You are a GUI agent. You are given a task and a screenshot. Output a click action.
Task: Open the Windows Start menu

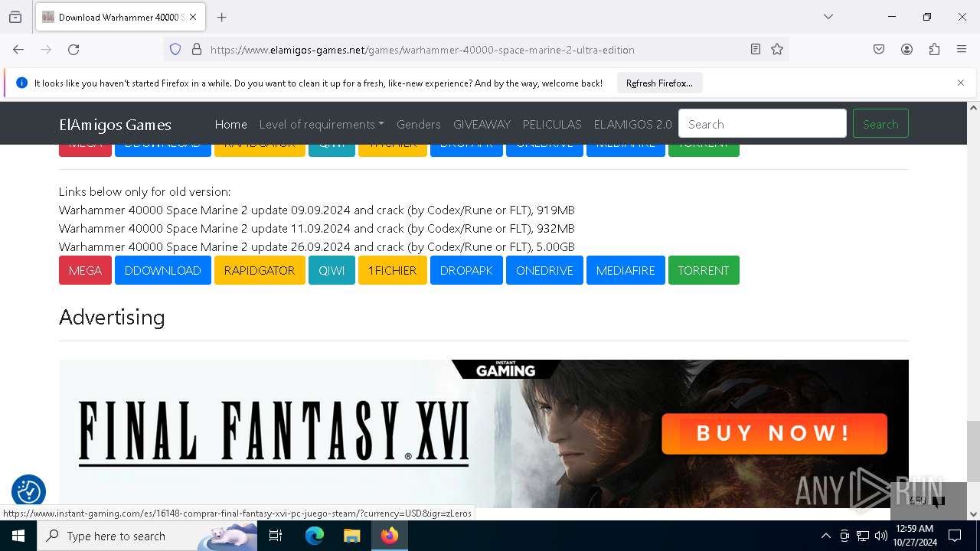18,536
